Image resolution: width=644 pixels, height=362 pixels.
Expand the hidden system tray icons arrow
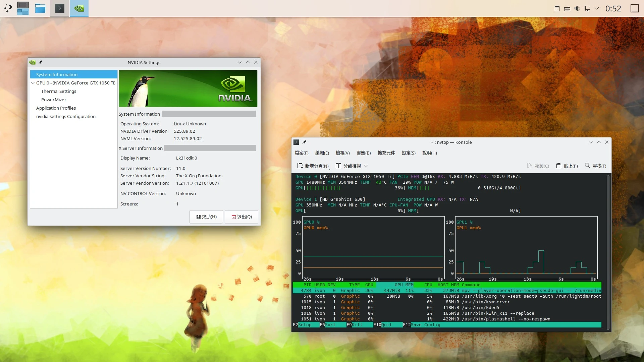click(597, 8)
